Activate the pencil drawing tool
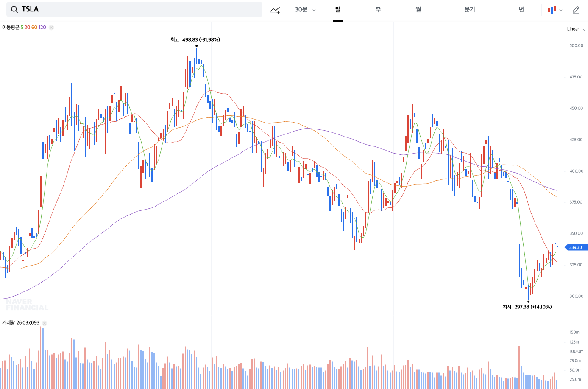This screenshot has width=588, height=389. click(x=576, y=10)
